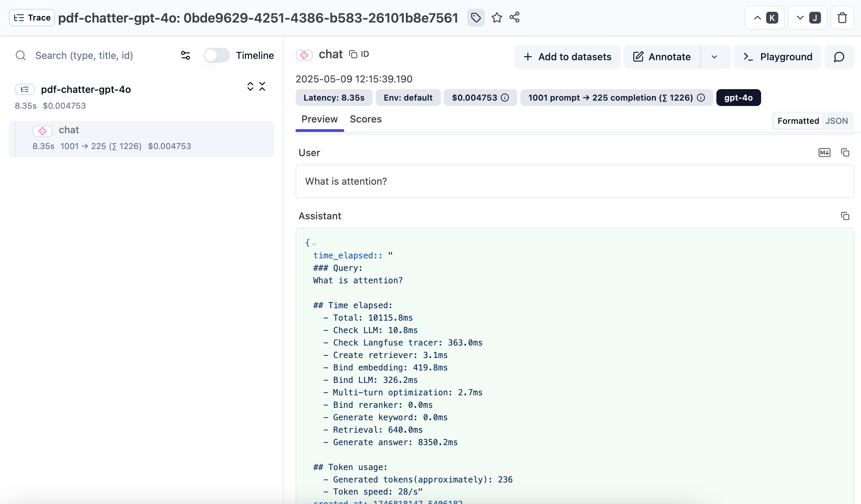Enable the Timeline toggle switch
This screenshot has height=504, width=861.
[217, 56]
